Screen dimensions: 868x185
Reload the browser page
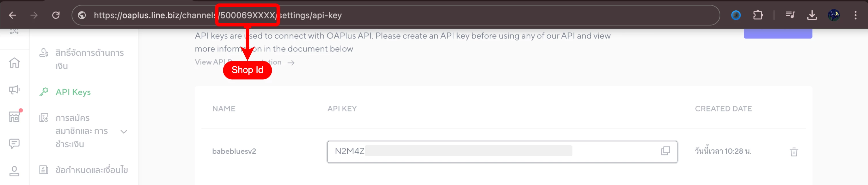pyautogui.click(x=56, y=15)
